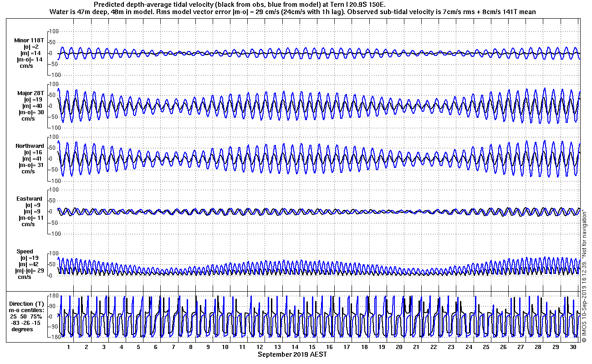Click '-90' tick on the Direction axis
The height and width of the screenshot is (364, 592).
pos(53,327)
